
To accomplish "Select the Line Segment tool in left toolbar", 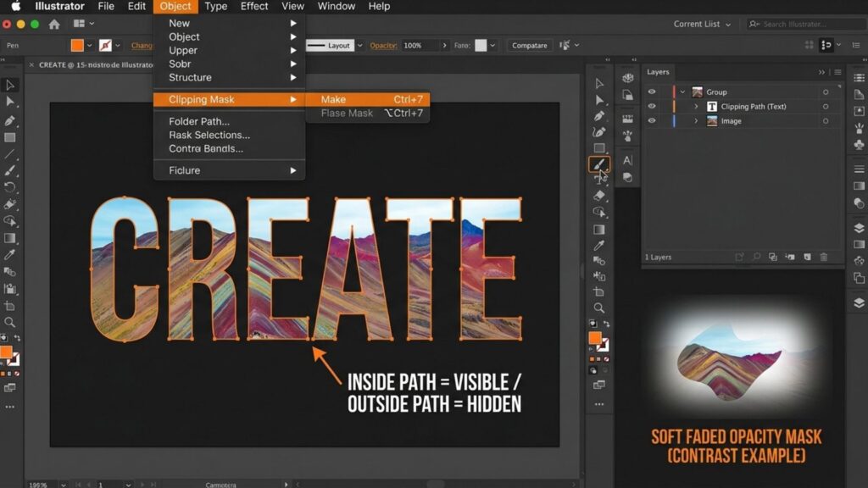I will 10,154.
